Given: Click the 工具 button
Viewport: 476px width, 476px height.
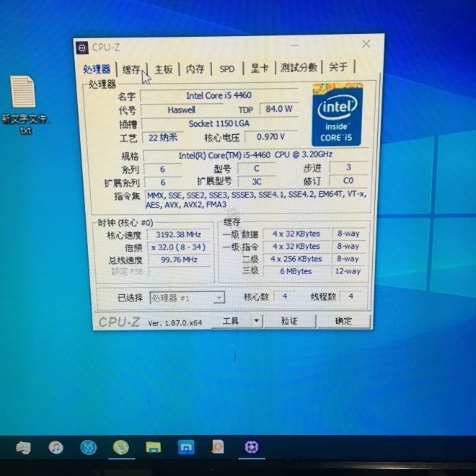Looking at the screenshot, I should click(231, 321).
